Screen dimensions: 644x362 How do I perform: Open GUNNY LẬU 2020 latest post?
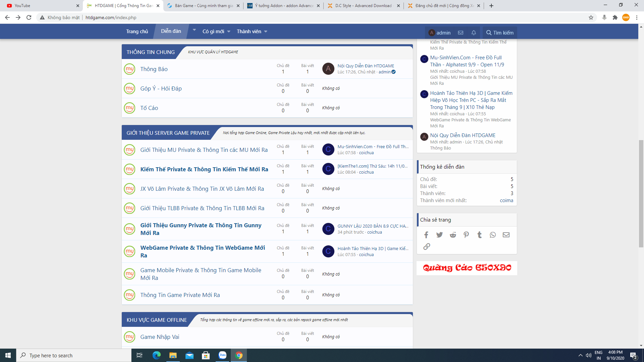click(373, 226)
